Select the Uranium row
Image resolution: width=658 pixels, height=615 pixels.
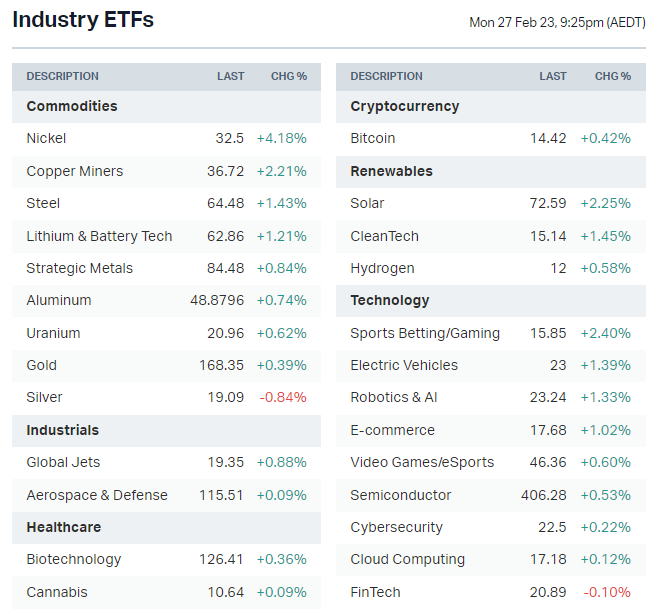(x=54, y=333)
